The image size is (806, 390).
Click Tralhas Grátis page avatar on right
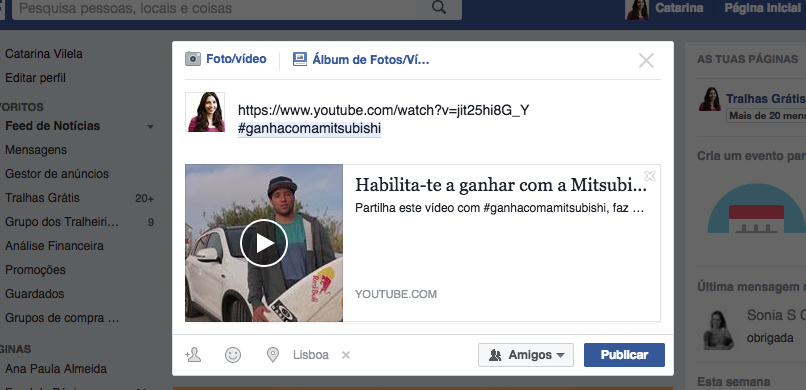710,99
